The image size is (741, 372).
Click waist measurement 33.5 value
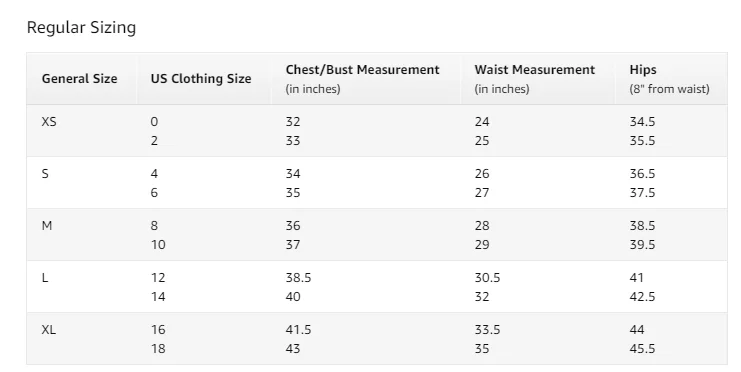pyautogui.click(x=487, y=330)
